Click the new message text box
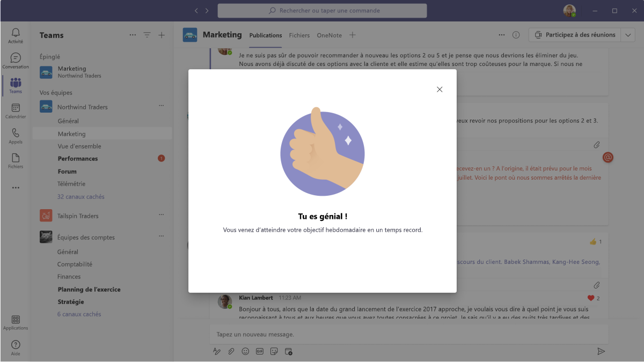Screen dimensions: 644x362 (409, 334)
